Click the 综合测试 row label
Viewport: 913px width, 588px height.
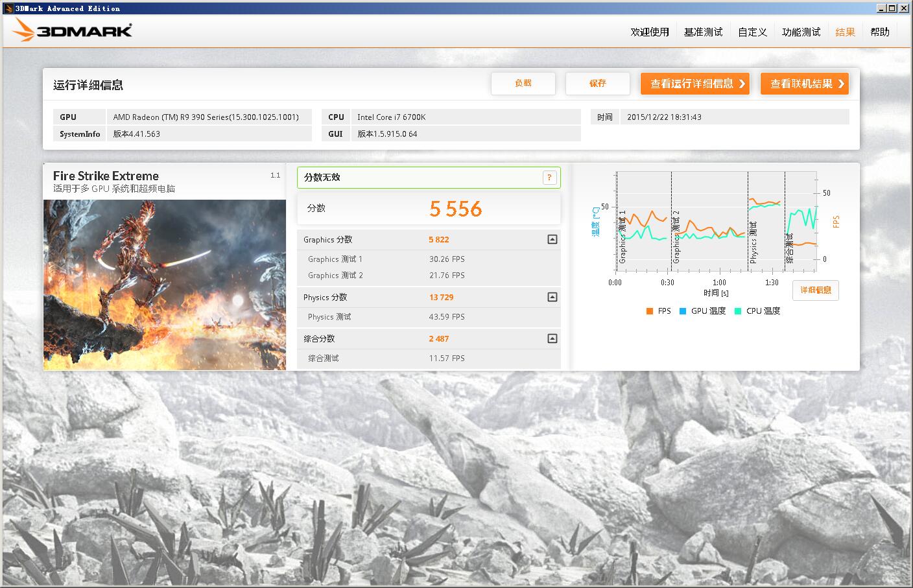point(324,359)
